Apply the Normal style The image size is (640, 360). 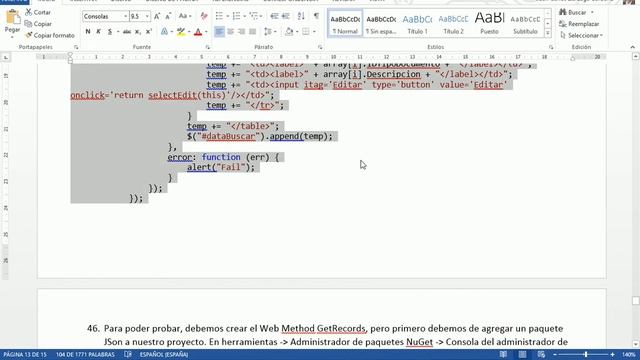(345, 24)
